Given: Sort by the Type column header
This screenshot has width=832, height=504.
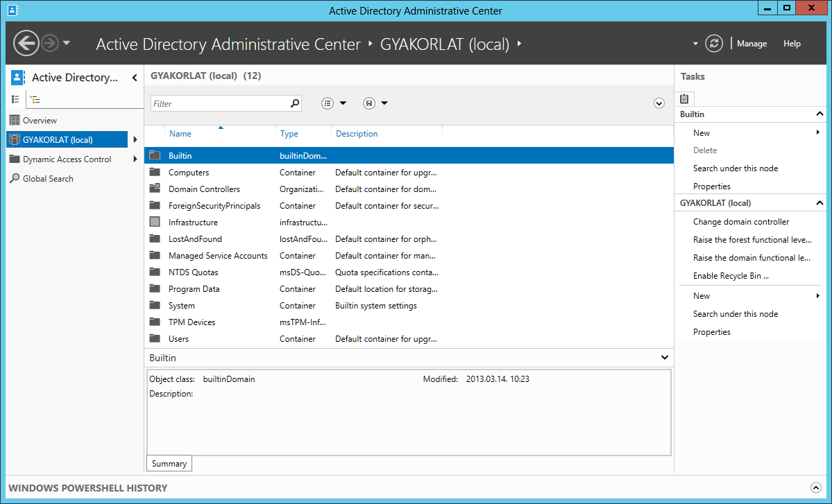Looking at the screenshot, I should pyautogui.click(x=289, y=134).
